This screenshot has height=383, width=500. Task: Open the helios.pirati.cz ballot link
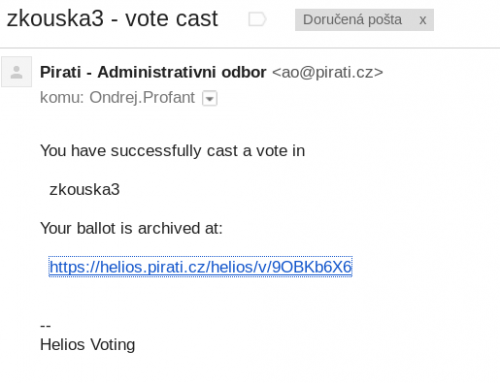(200, 267)
